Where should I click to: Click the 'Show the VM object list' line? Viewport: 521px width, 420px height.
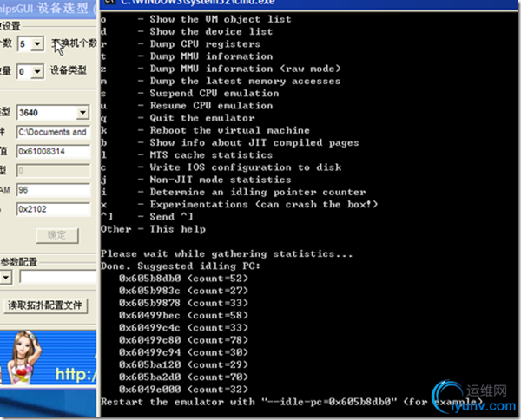pos(196,19)
